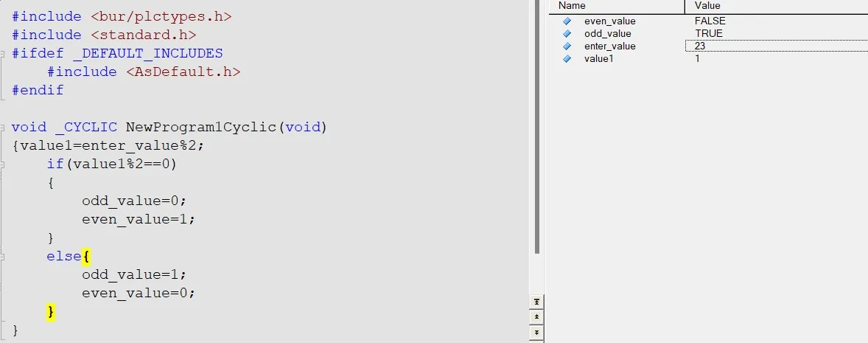Select the even_value variable name
Image resolution: width=868 pixels, height=343 pixels.
pyautogui.click(x=609, y=21)
